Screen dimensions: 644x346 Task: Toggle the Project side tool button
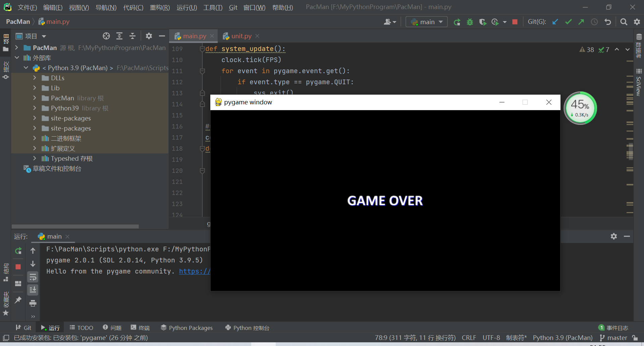6,43
